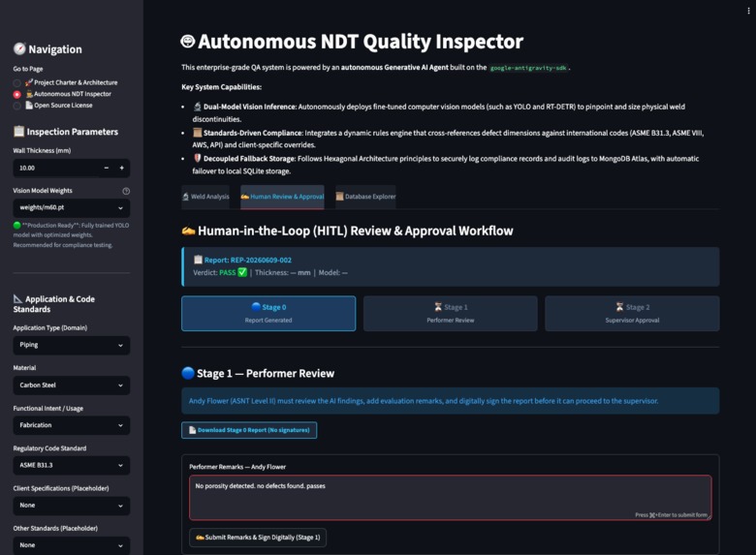The width and height of the screenshot is (756, 555).
Task: Click the robot icon in the page title
Action: [x=188, y=42]
